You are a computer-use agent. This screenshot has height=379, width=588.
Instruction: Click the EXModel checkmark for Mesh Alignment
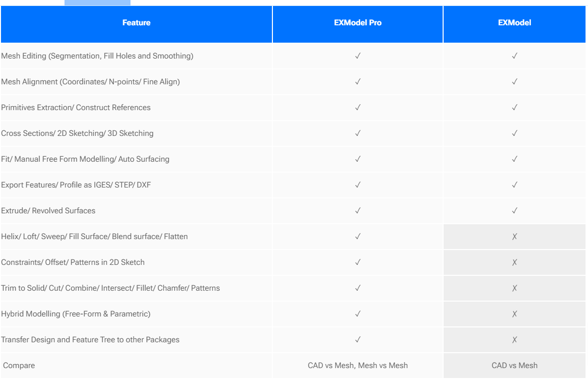[515, 82]
